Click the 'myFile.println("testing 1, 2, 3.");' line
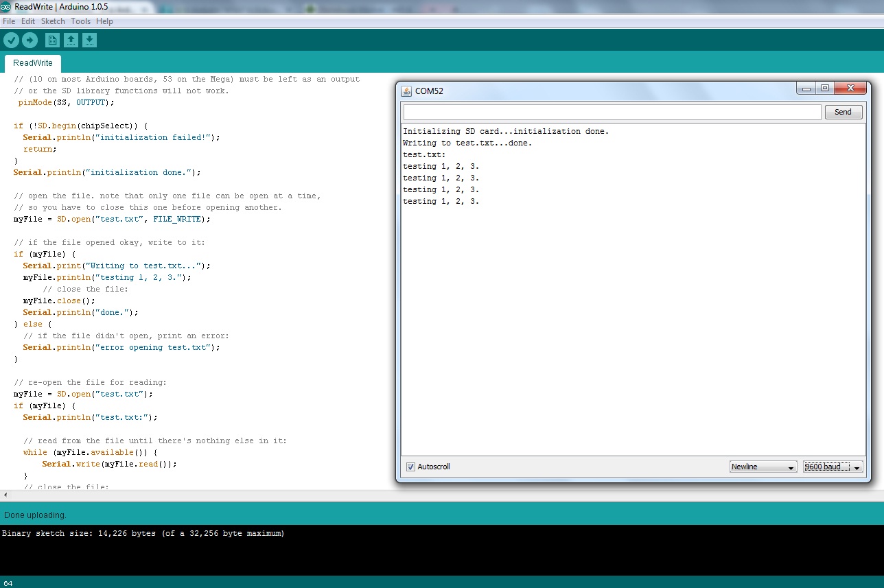 (107, 277)
